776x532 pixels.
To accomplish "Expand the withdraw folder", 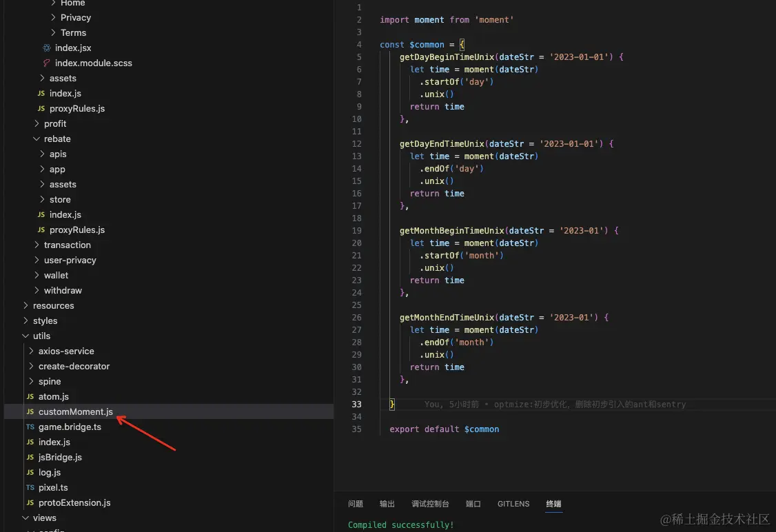I will coord(63,291).
